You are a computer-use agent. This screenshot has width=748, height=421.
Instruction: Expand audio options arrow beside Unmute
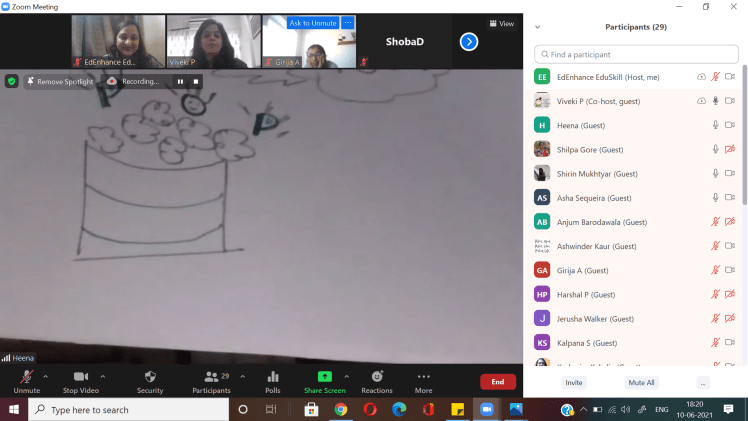pyautogui.click(x=46, y=376)
